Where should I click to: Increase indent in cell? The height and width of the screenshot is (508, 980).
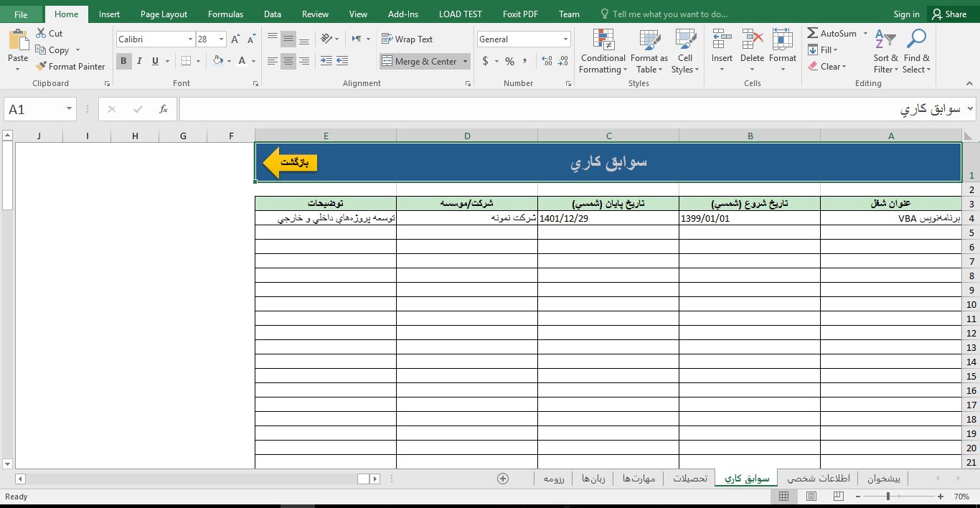342,62
